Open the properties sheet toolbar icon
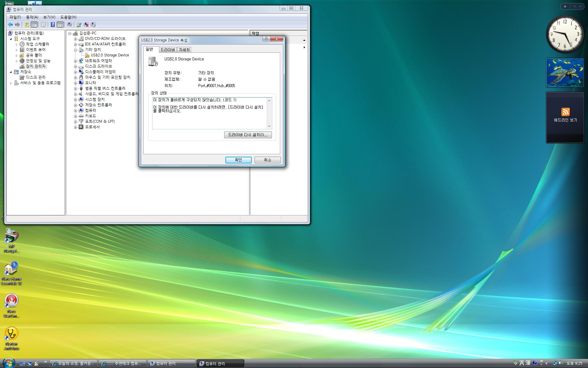588x368 pixels. coord(43,25)
